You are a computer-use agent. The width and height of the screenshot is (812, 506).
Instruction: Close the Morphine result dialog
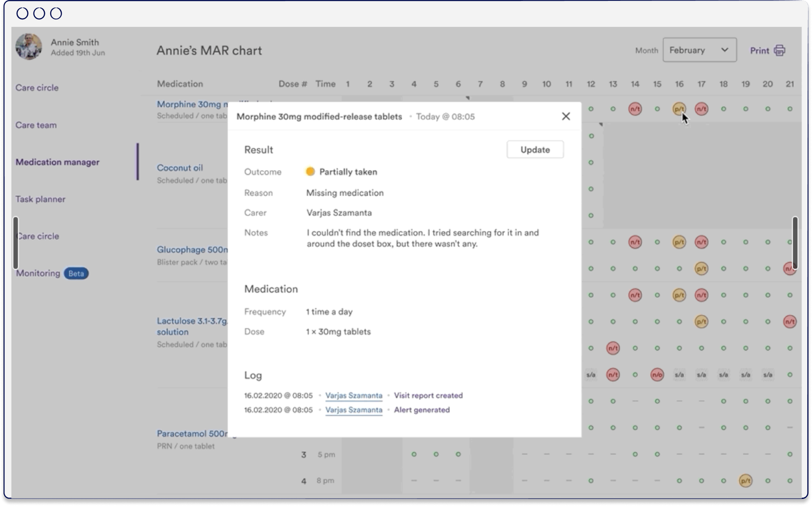[566, 116]
